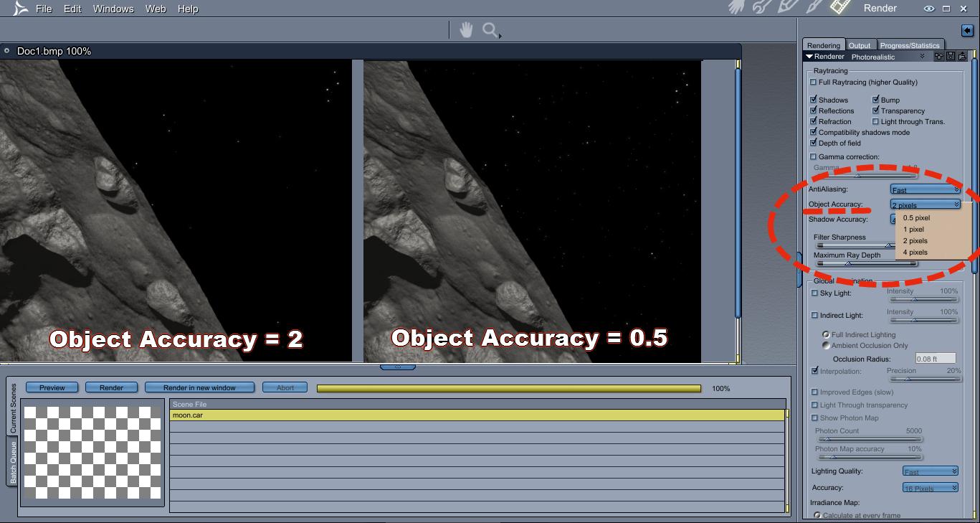Switch to the Model room wrench icon
This screenshot has height=523, width=980.
click(x=762, y=7)
